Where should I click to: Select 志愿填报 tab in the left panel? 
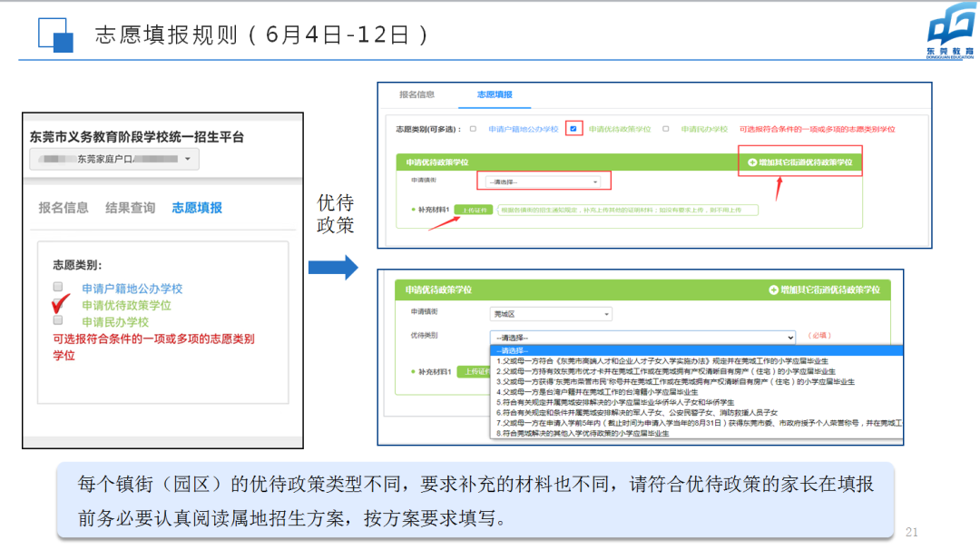click(197, 208)
